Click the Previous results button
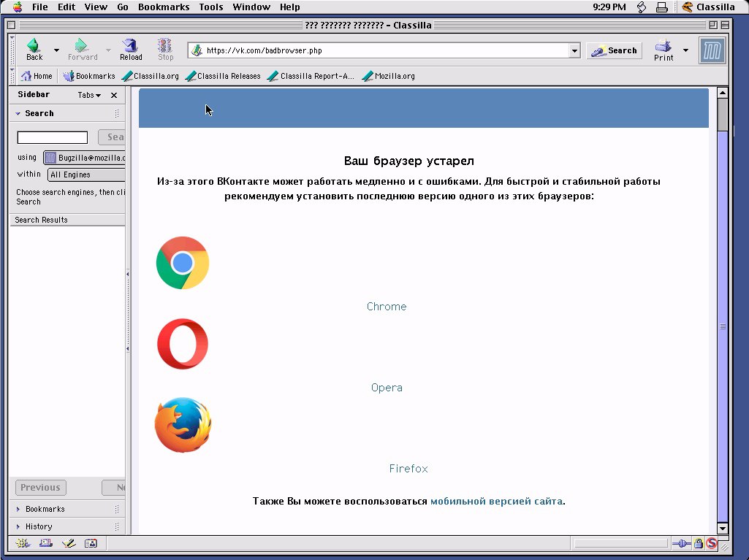Viewport: 749px width, 560px height. [x=41, y=488]
